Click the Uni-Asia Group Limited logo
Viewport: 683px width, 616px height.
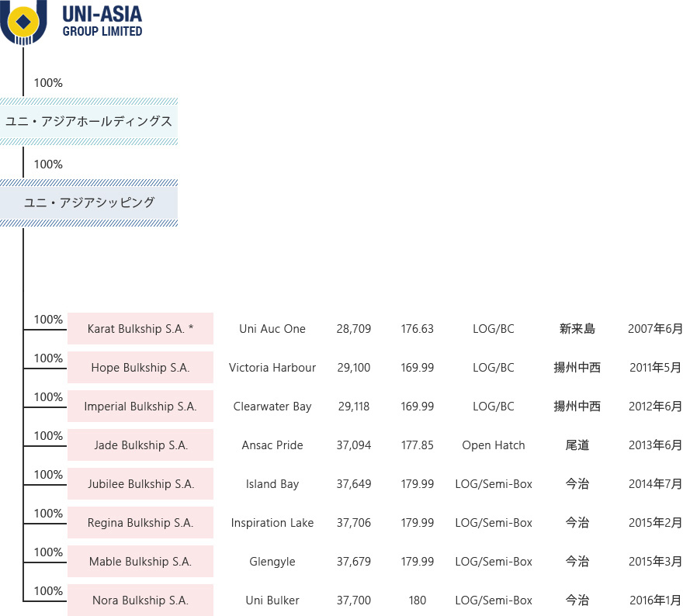coord(71,22)
